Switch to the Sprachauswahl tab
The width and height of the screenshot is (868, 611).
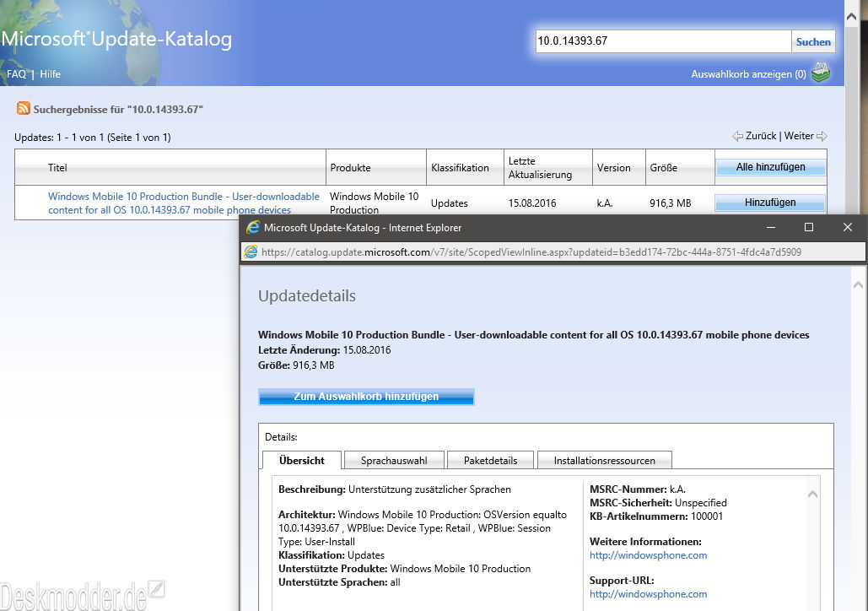[x=394, y=460]
